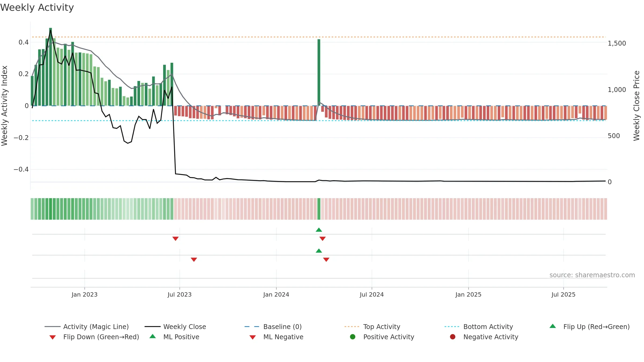Select the lower green ML positive marker in 2024

click(319, 251)
